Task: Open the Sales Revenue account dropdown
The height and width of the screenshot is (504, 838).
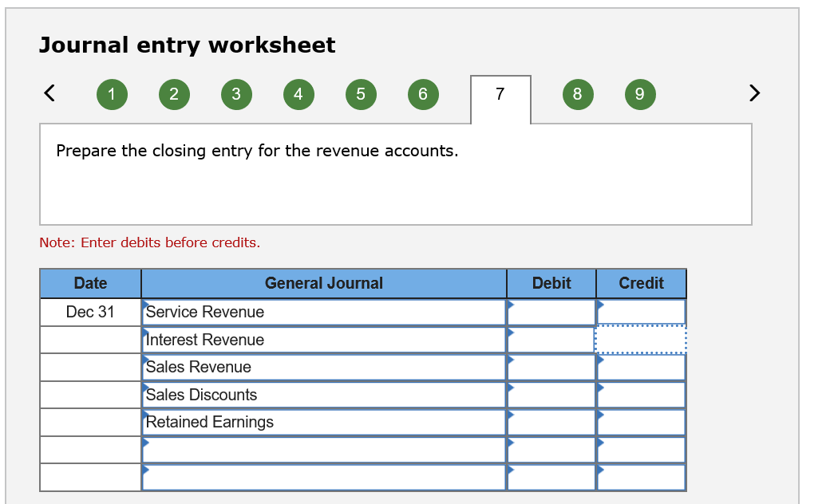Action: (324, 368)
